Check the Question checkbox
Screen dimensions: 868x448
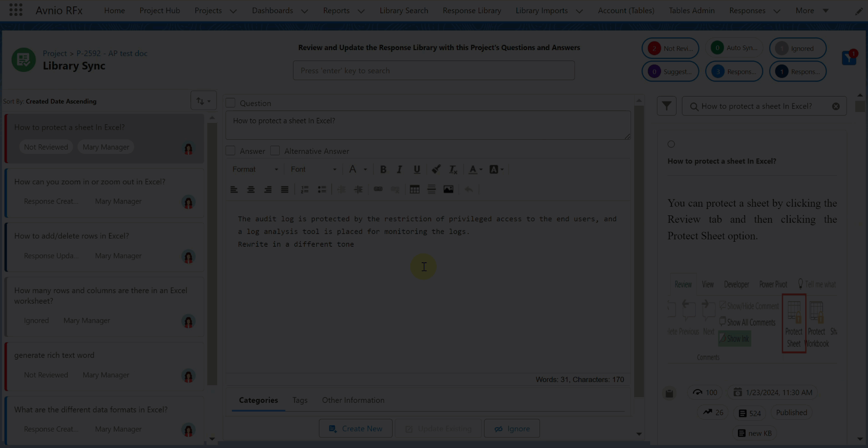(231, 103)
